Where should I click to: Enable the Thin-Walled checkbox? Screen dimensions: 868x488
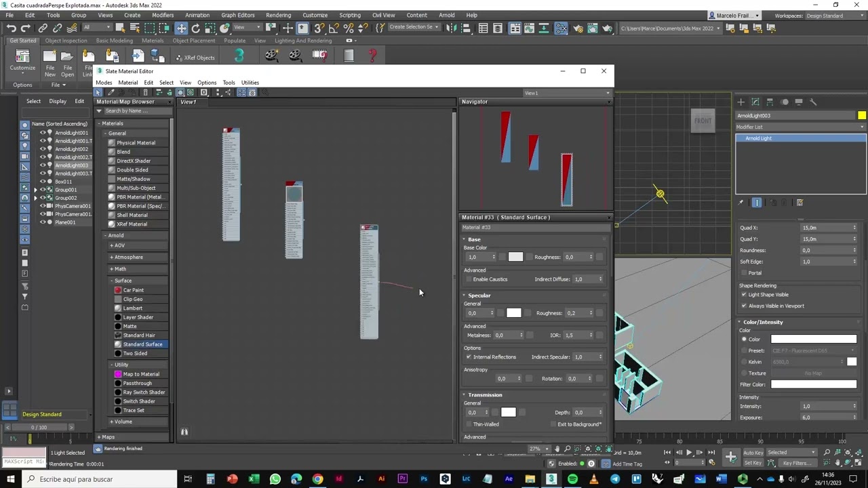pos(469,424)
